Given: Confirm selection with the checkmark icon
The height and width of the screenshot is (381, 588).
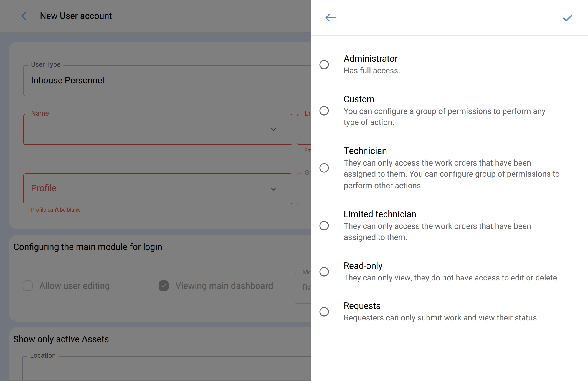Looking at the screenshot, I should 567,18.
